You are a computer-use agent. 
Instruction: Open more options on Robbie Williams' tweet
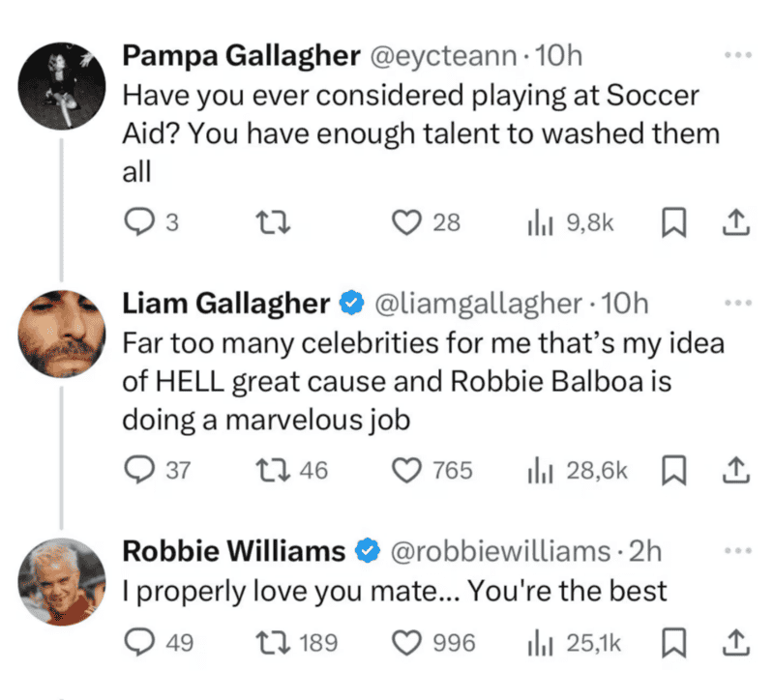pyautogui.click(x=737, y=551)
